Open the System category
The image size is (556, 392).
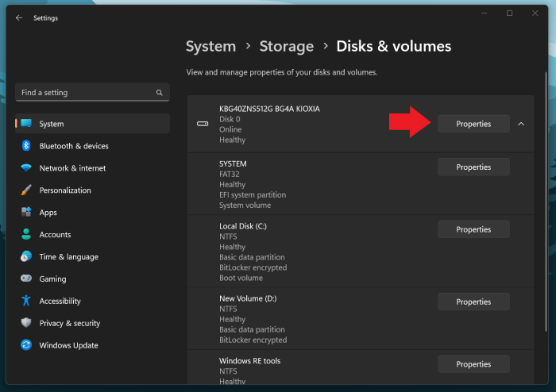92,124
